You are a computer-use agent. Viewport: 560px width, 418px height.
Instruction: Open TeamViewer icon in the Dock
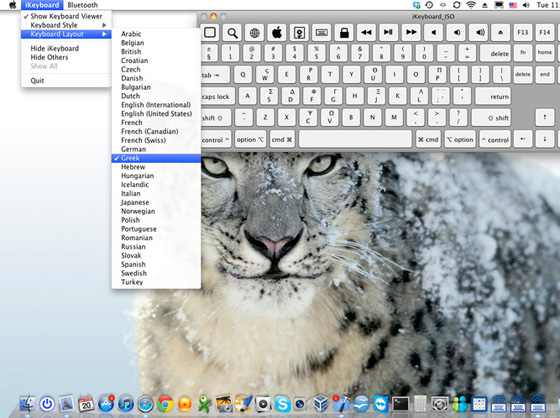[381, 404]
